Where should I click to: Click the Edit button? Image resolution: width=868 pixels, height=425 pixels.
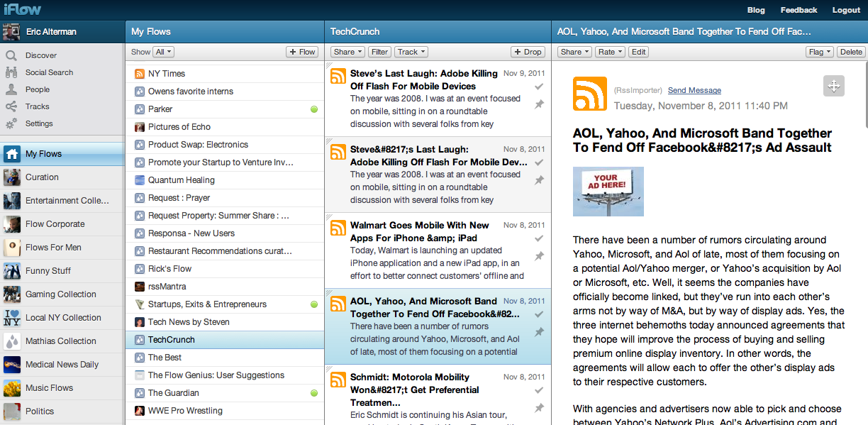coord(638,52)
